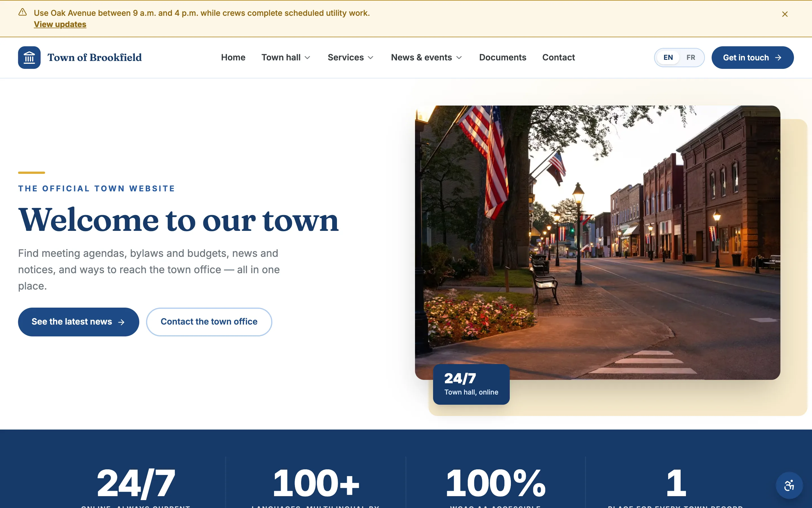Viewport: 812px width, 508px height.
Task: Click the warning triangle icon in the alert
Action: (x=23, y=12)
